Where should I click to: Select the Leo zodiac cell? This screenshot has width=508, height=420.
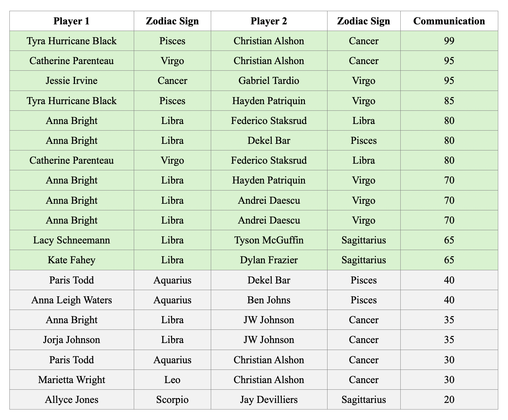click(172, 380)
